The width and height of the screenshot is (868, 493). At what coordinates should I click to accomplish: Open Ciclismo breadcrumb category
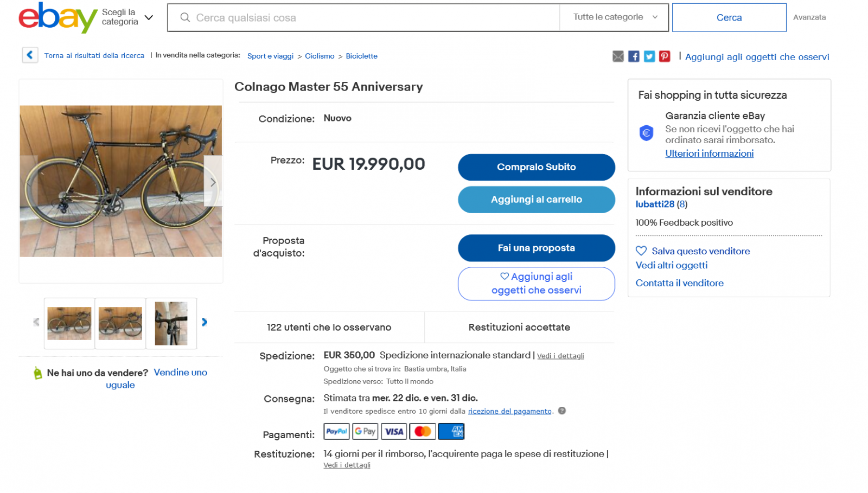[x=320, y=56]
